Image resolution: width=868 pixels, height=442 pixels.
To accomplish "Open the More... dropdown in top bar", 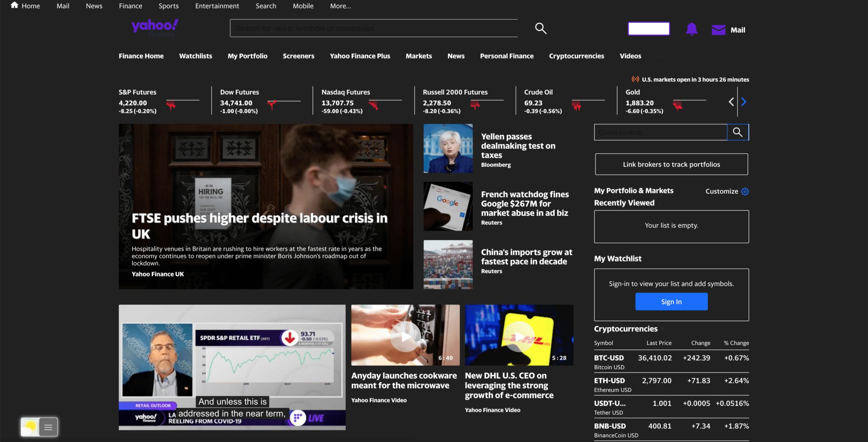I will tap(340, 6).
